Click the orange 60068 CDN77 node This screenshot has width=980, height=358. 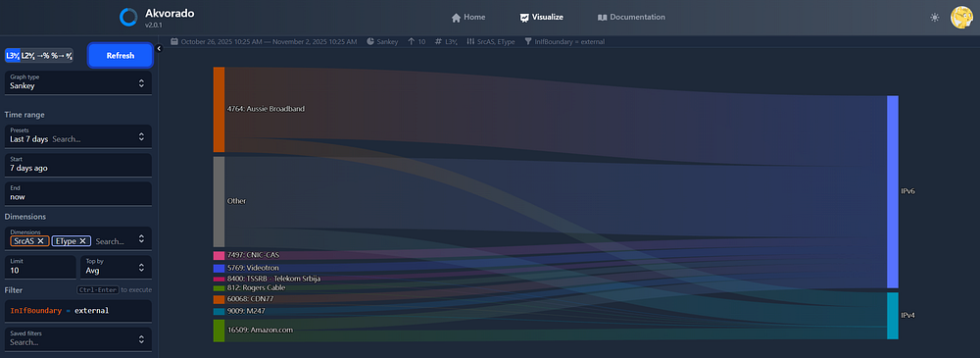[x=219, y=300]
